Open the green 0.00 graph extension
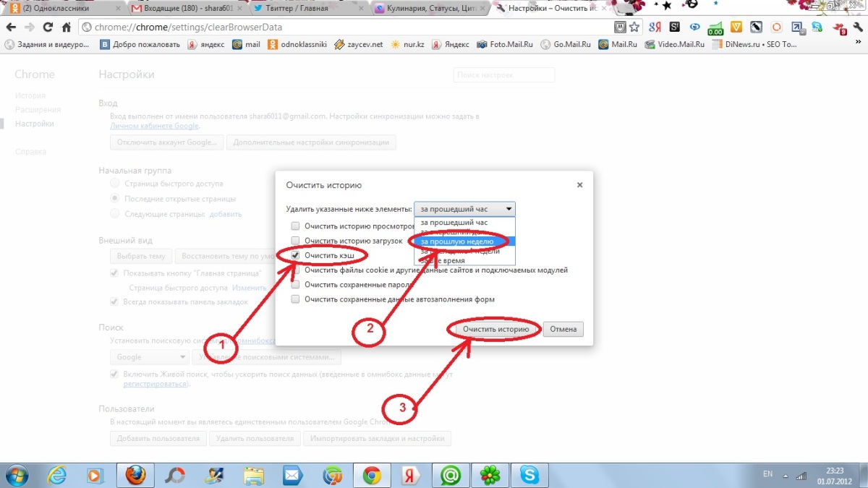This screenshot has width=868, height=488. tap(715, 28)
